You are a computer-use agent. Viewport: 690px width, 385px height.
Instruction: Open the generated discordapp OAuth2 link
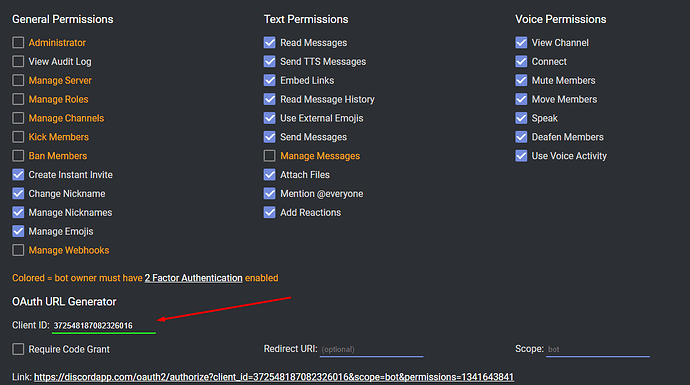click(x=274, y=377)
